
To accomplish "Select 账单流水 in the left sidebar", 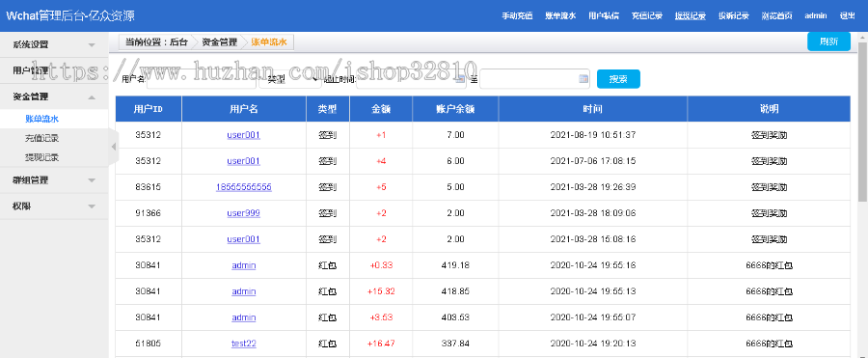I will (42, 118).
